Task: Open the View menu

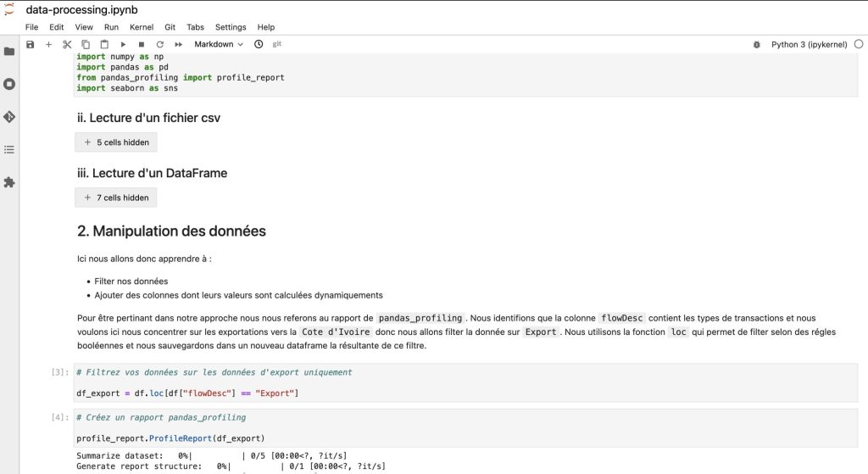Action: point(84,27)
